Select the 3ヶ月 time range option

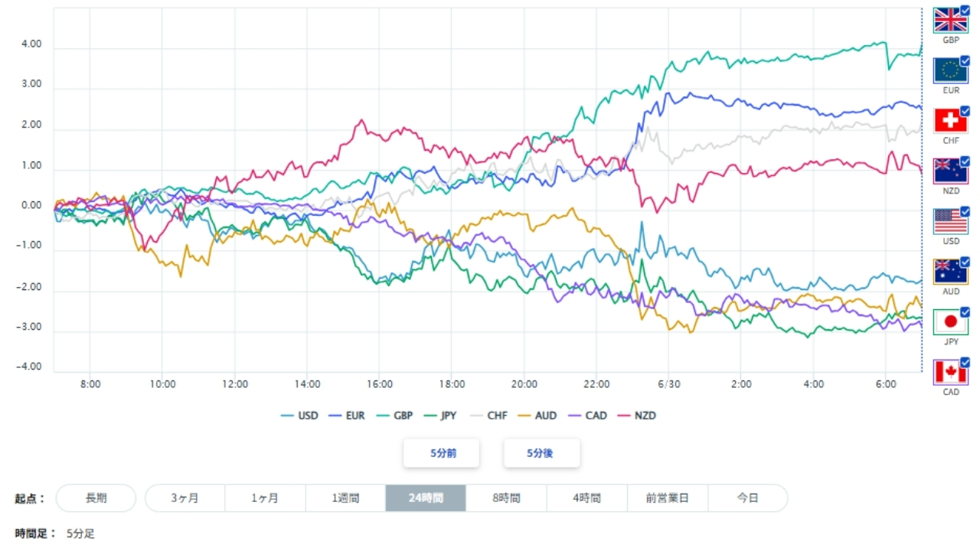click(x=185, y=498)
